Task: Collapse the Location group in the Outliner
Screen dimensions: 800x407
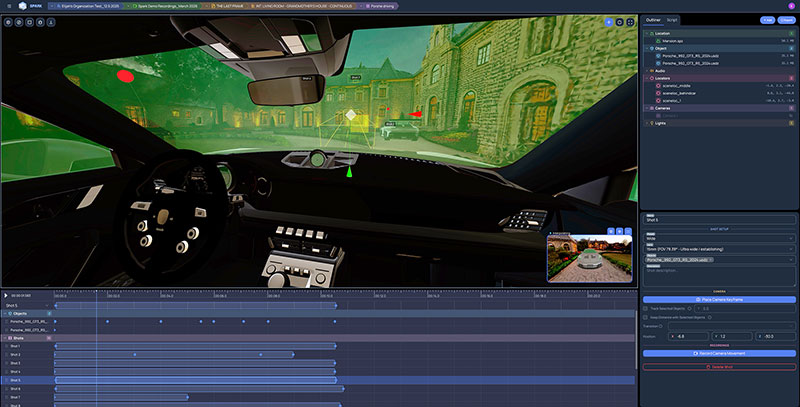Action: pos(646,34)
